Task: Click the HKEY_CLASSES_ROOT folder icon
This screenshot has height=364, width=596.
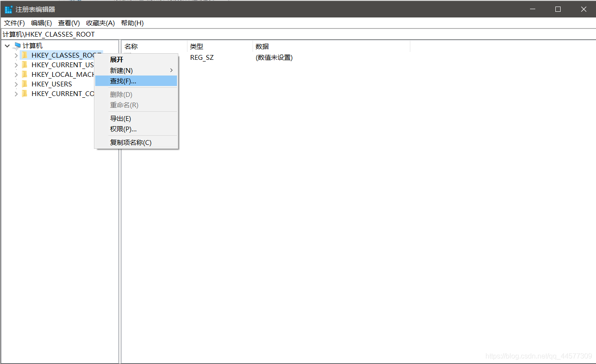Action: click(x=24, y=55)
